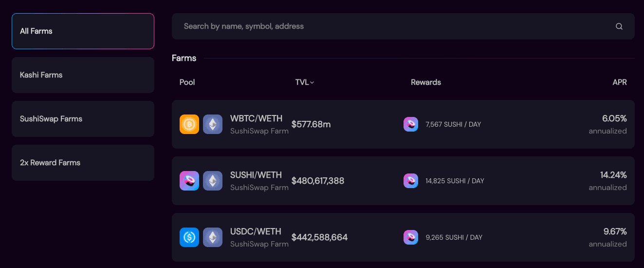Click the WETH icon in USDC/WETH row
This screenshot has height=268, width=644.
(213, 237)
